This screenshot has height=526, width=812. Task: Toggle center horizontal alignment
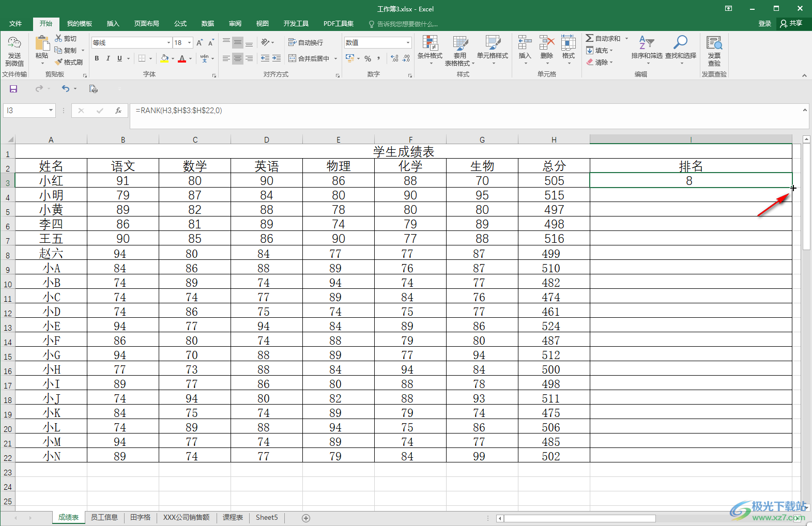(238, 58)
